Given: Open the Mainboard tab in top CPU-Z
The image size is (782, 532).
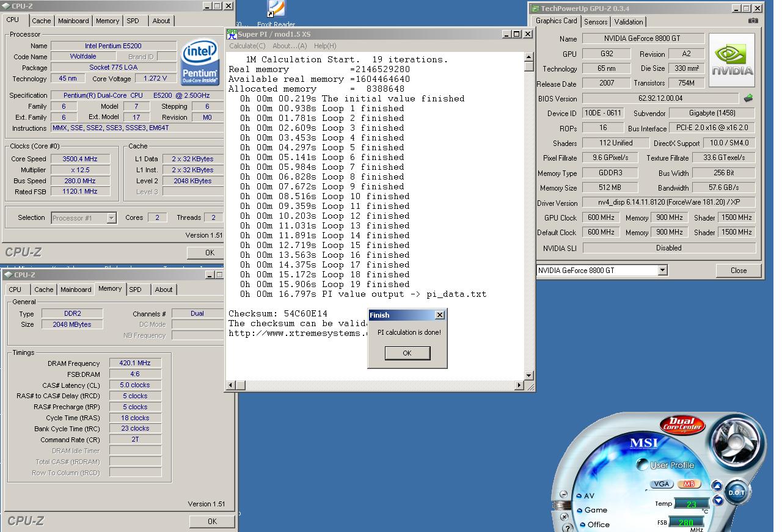Looking at the screenshot, I should coord(73,21).
